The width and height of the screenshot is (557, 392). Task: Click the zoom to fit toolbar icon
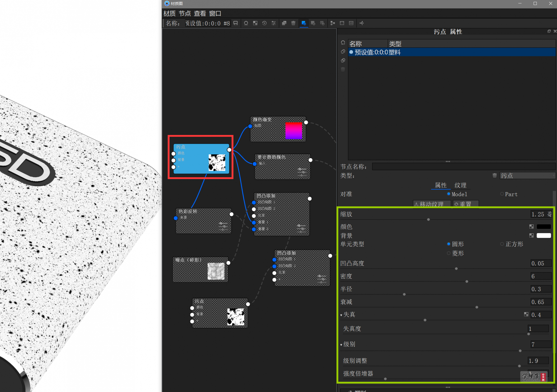click(x=342, y=23)
